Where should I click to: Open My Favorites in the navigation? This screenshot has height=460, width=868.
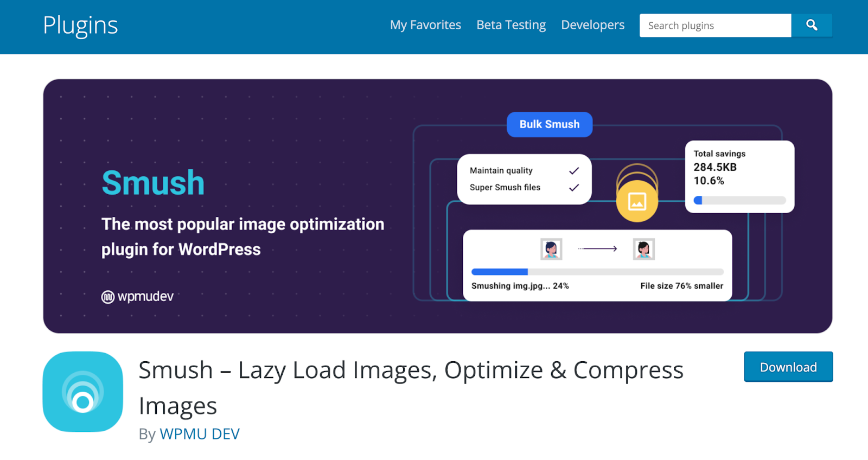425,25
